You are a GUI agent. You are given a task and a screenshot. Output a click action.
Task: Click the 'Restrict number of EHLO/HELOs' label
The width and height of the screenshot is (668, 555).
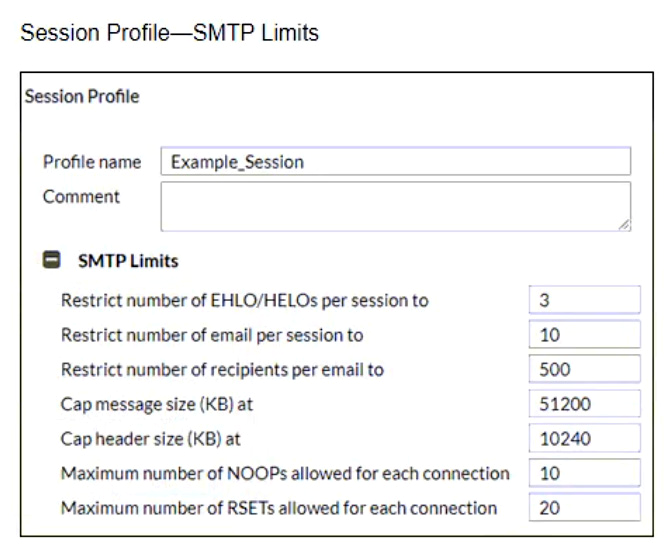[x=245, y=300]
